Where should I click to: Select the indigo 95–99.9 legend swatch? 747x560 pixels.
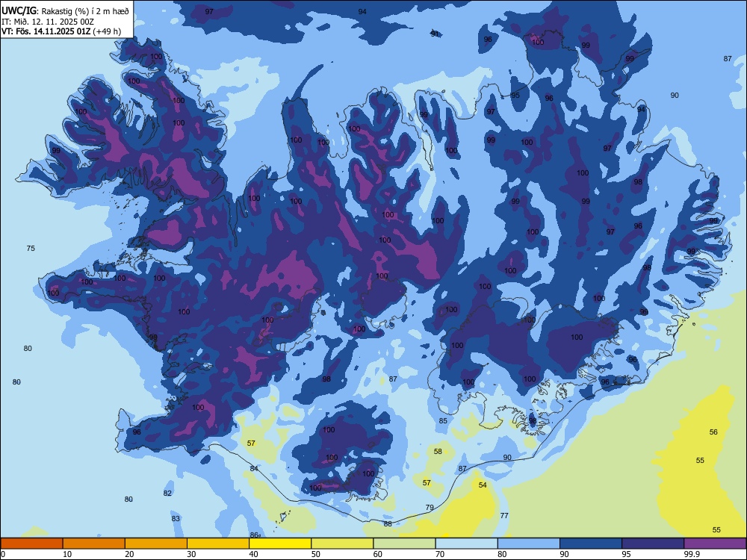coord(653,544)
